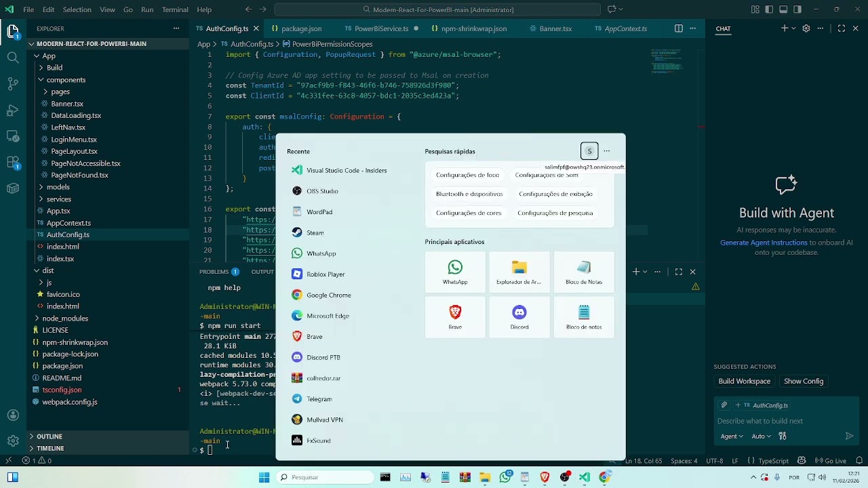Screen dimensions: 868x488
Task: Switch to Banner.tsx tab
Action: coord(555,28)
